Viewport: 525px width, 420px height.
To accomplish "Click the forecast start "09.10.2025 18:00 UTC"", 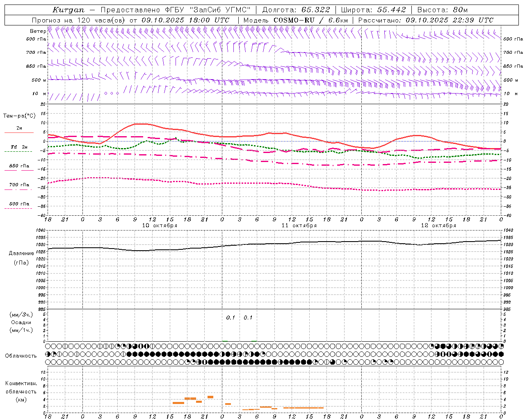I will click(185, 20).
